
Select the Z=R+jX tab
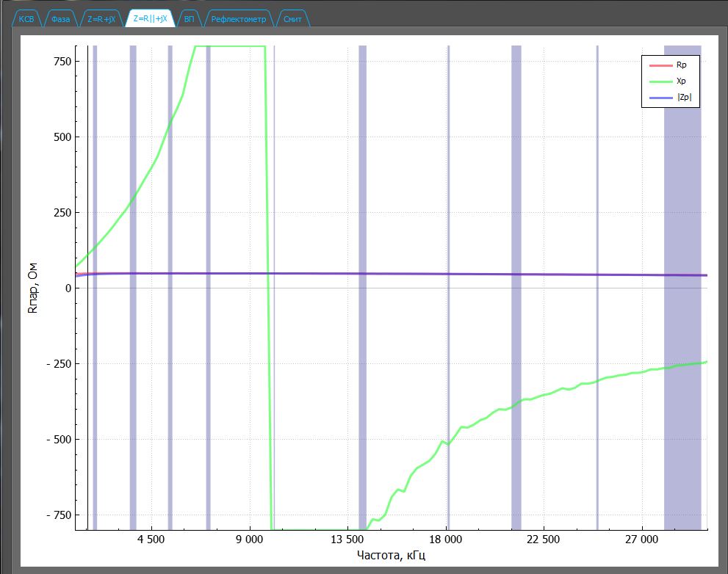click(101, 19)
